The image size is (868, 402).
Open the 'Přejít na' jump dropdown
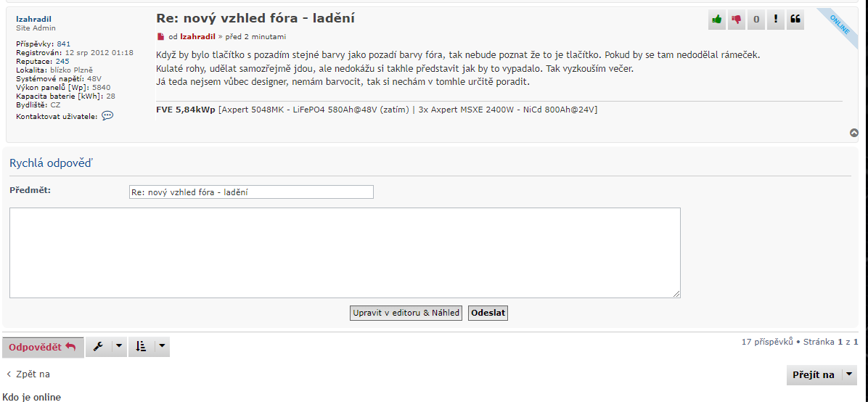tap(822, 375)
